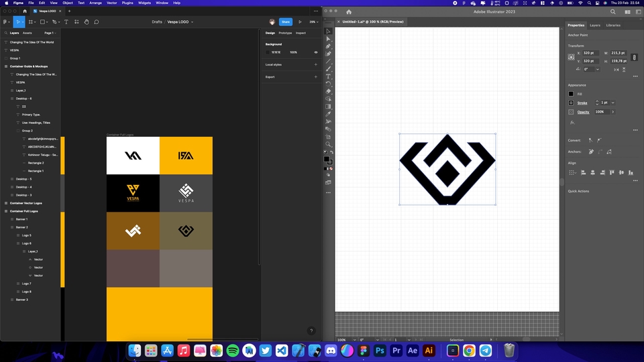Open the Figma Plugins menu
The height and width of the screenshot is (362, 644).
click(x=127, y=3)
